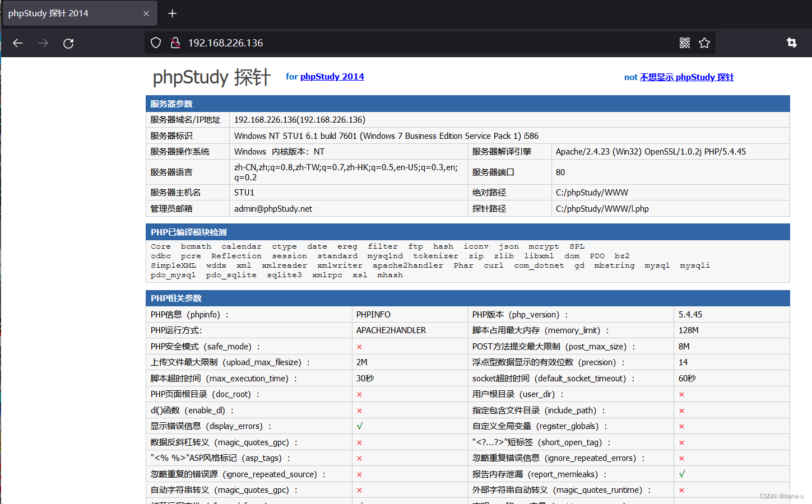
Task: Click the red cross for user_dir
Action: pos(681,395)
